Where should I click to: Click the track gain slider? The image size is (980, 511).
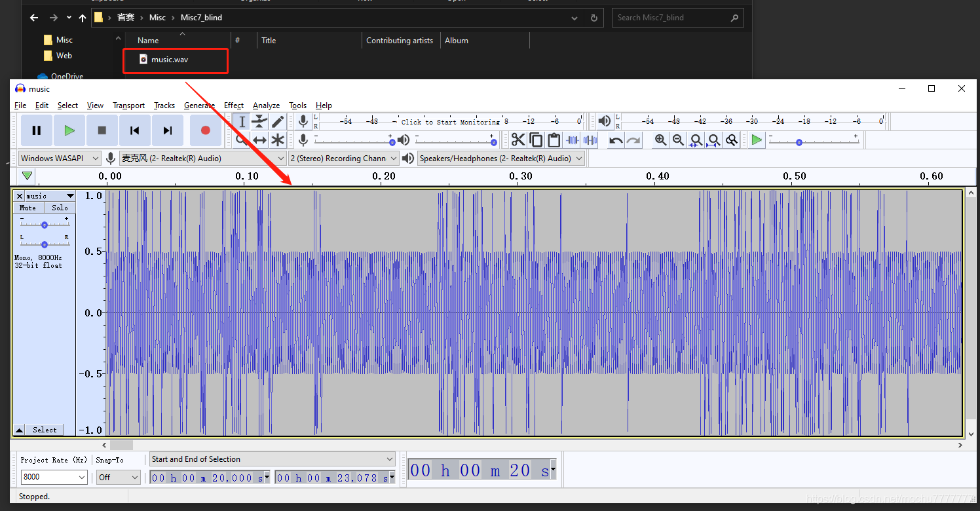pos(44,224)
